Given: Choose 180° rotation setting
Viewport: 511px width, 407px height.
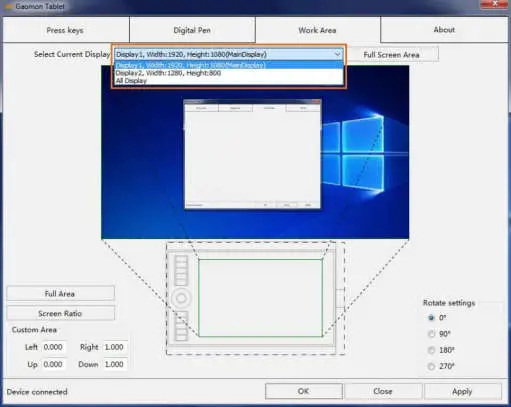Looking at the screenshot, I should click(x=431, y=350).
